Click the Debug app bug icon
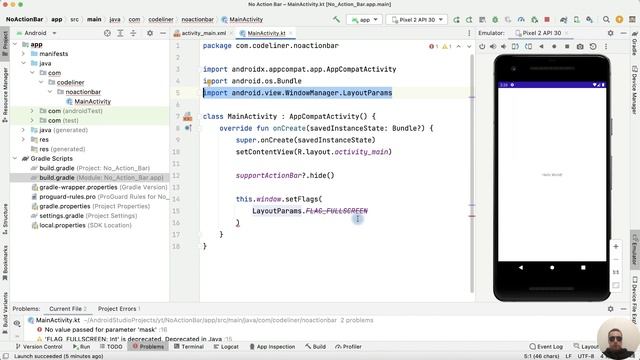The image size is (640, 360). [x=495, y=20]
